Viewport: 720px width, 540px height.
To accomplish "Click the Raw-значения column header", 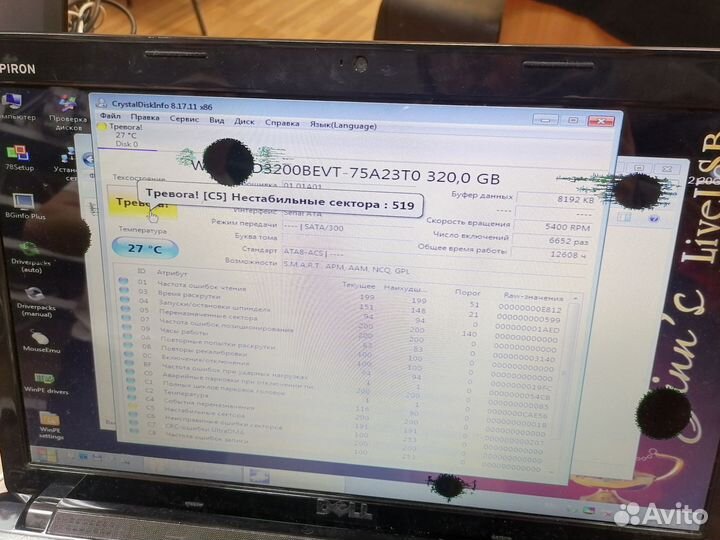I will (x=533, y=297).
